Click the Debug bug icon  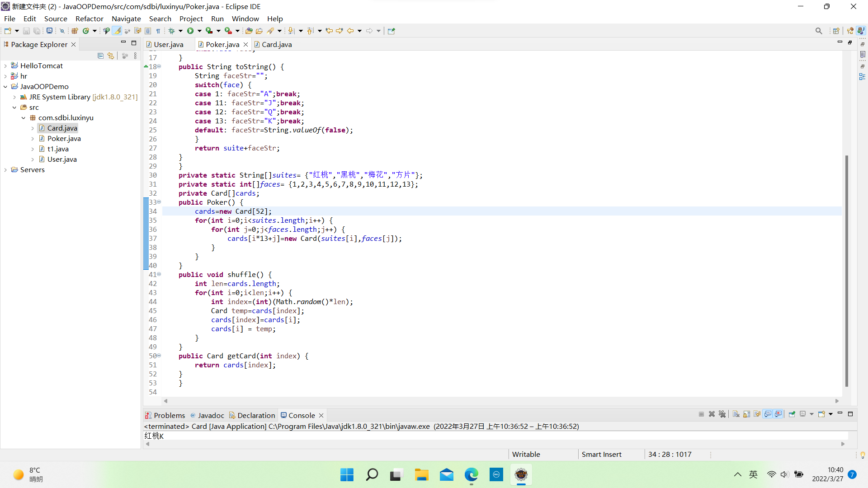[171, 31]
